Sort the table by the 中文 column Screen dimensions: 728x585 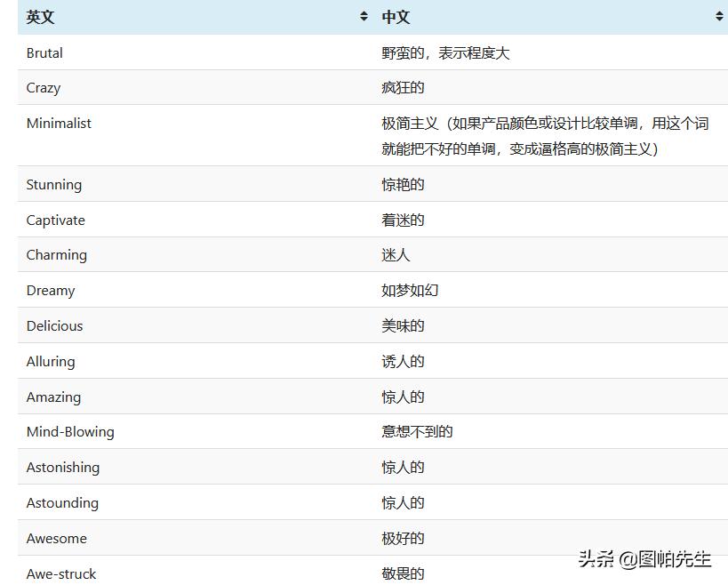(x=396, y=16)
